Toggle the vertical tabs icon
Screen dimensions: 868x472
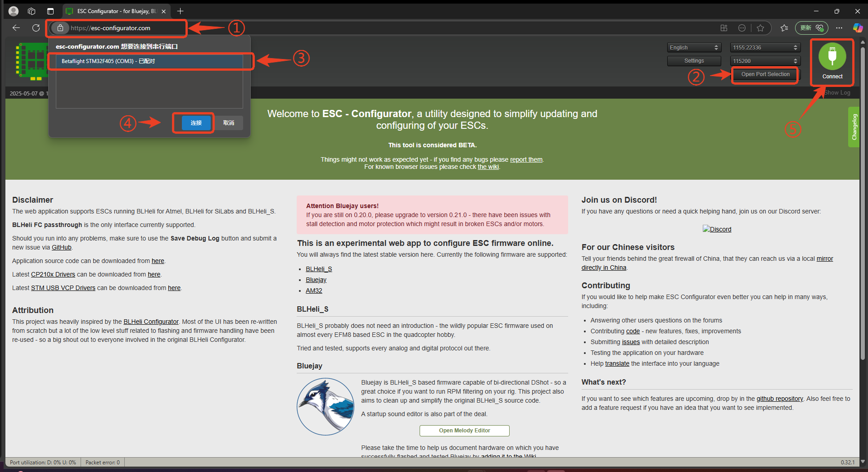50,11
